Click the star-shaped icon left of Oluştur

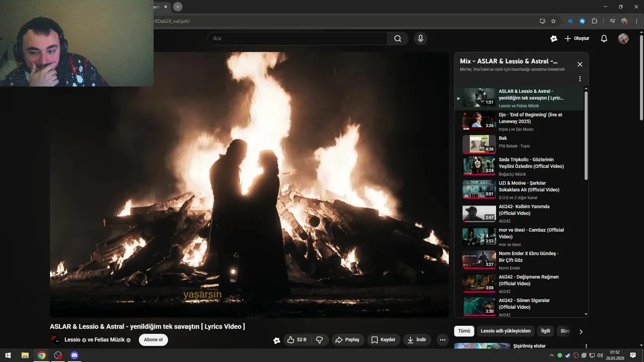coord(553,39)
